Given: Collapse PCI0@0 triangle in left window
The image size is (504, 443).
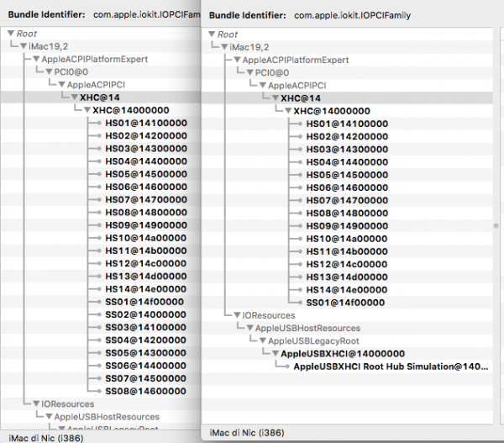Looking at the screenshot, I should coord(49,71).
